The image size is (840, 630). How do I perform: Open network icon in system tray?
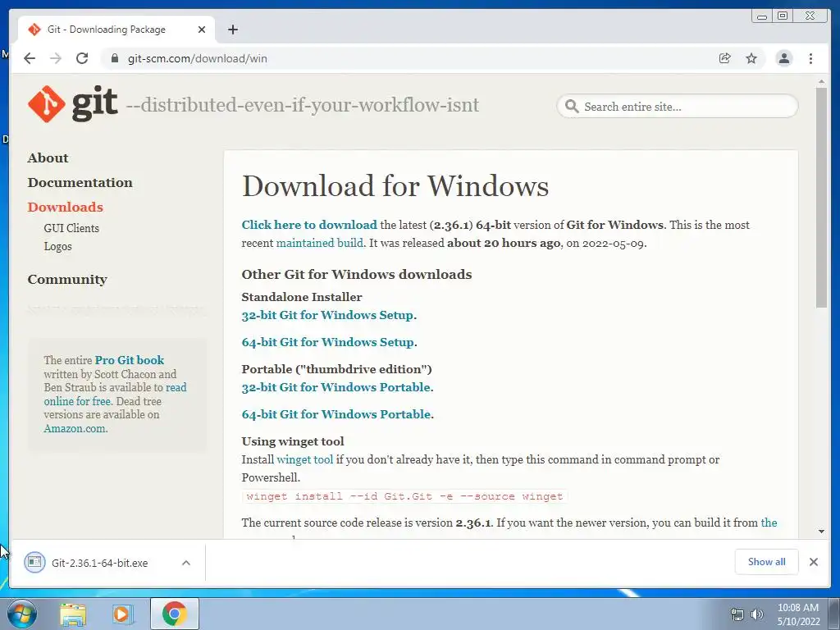point(737,614)
